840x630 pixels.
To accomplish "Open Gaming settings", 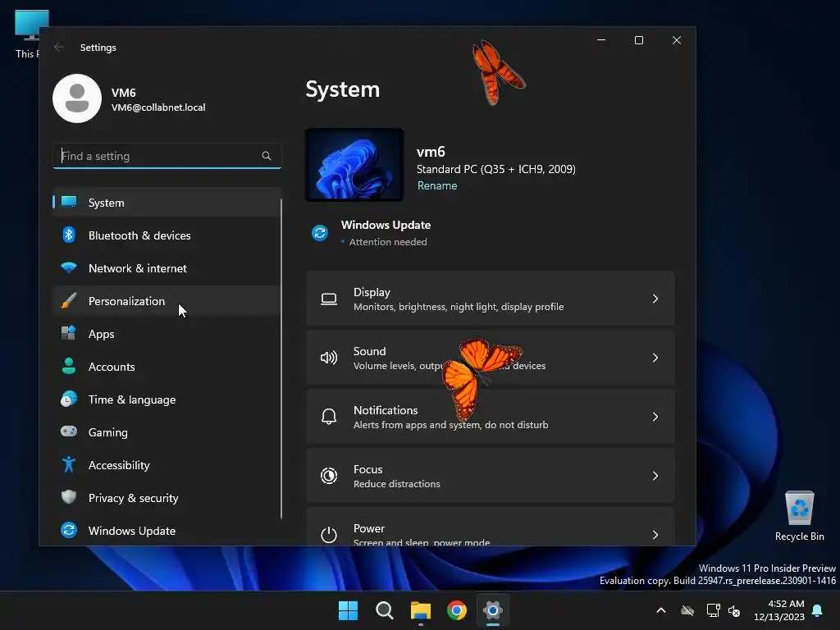I will (x=167, y=431).
